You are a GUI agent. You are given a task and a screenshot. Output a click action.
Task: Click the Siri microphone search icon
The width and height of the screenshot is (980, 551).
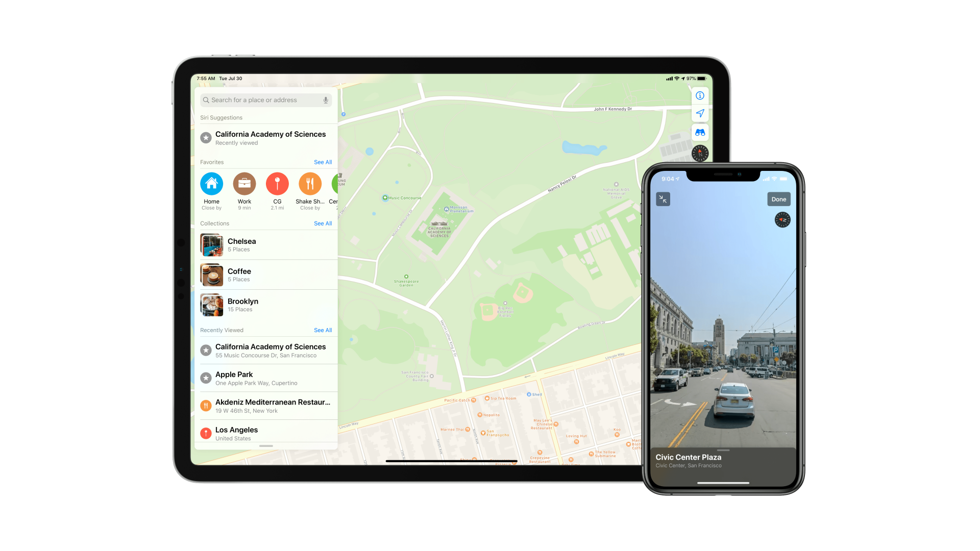[x=326, y=100]
